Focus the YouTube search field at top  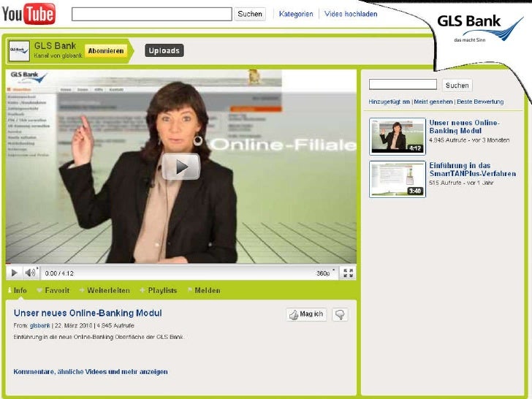point(152,15)
